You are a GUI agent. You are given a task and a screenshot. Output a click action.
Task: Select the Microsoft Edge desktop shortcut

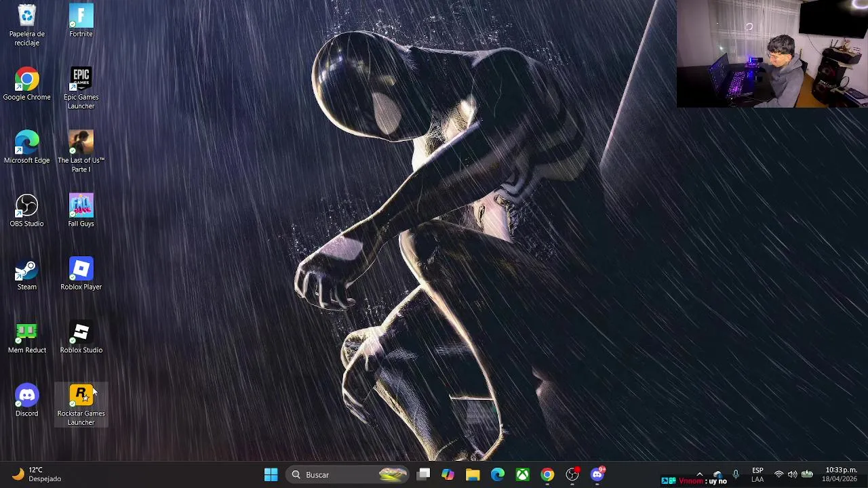[x=26, y=147]
